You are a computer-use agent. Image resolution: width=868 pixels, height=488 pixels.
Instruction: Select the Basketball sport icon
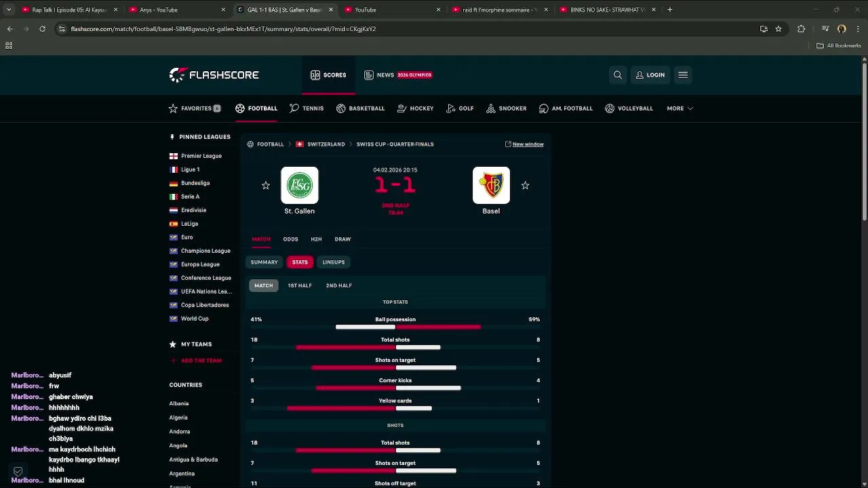(341, 108)
